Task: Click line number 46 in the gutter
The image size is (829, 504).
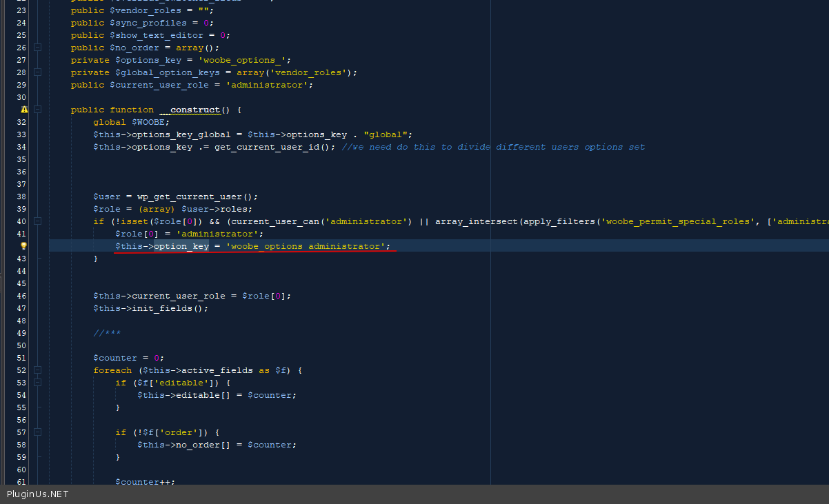Action: click(21, 296)
